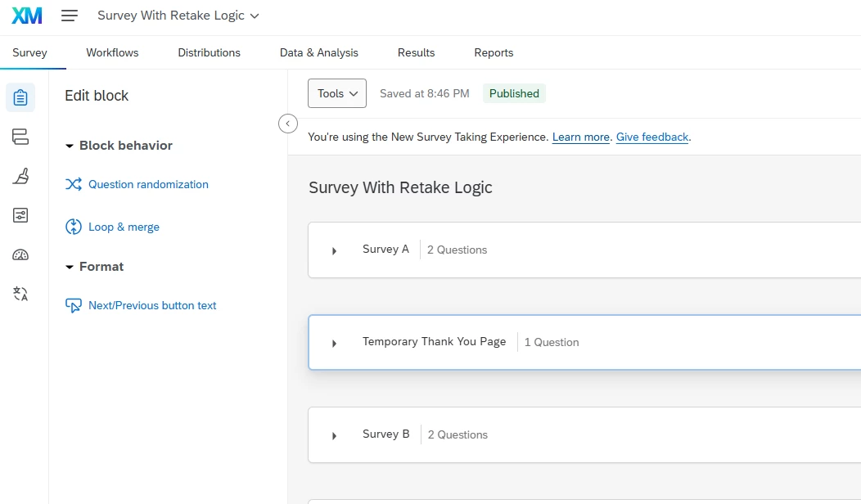Expand the Survey A block
The image size is (861, 504).
coord(334,250)
